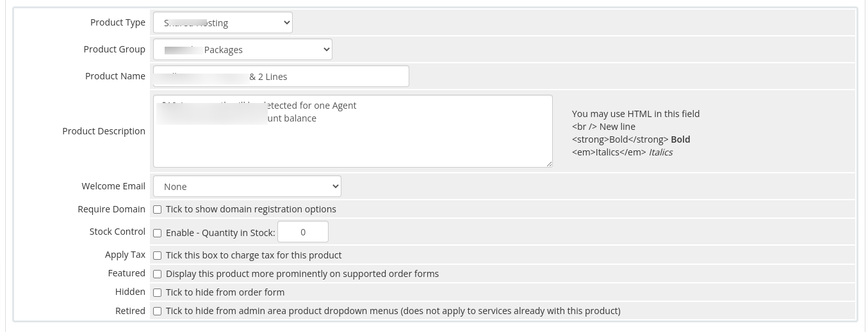
Task: Tick the Hidden checkbox
Action: click(157, 293)
